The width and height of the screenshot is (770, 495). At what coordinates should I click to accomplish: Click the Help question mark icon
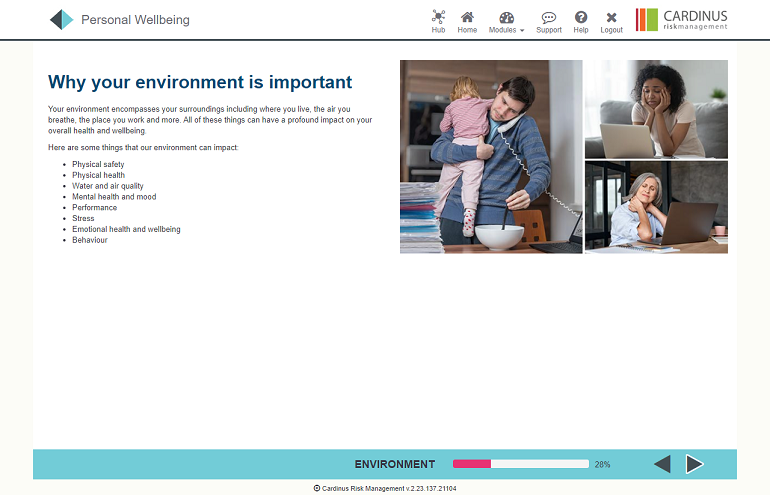point(581,17)
